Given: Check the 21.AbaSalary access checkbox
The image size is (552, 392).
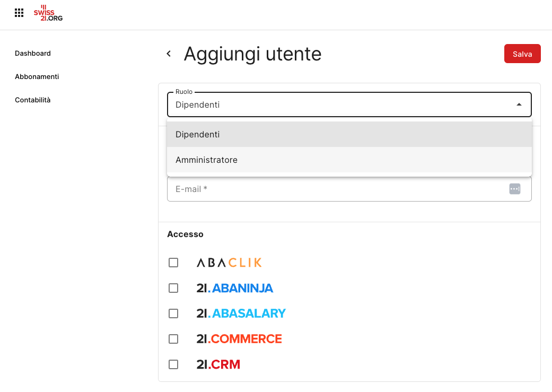Looking at the screenshot, I should (173, 313).
